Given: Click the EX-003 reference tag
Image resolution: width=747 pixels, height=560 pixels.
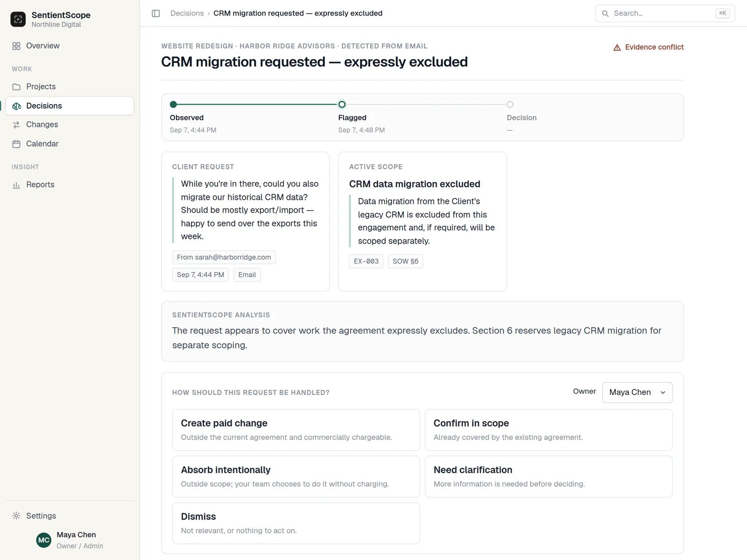Looking at the screenshot, I should tap(366, 261).
